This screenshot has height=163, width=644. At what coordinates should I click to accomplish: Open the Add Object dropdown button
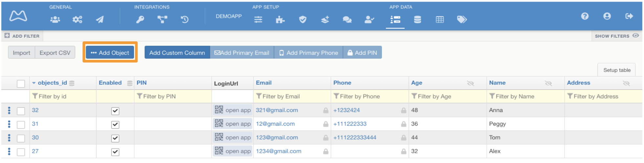110,52
